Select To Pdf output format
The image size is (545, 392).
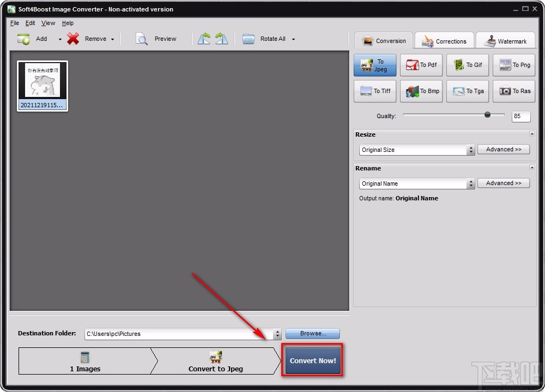[x=421, y=65]
